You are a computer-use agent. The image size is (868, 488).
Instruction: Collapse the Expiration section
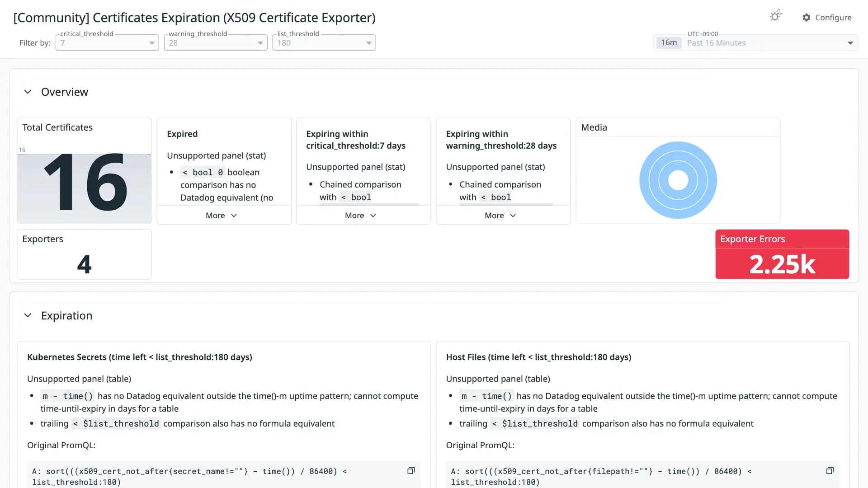click(28, 315)
